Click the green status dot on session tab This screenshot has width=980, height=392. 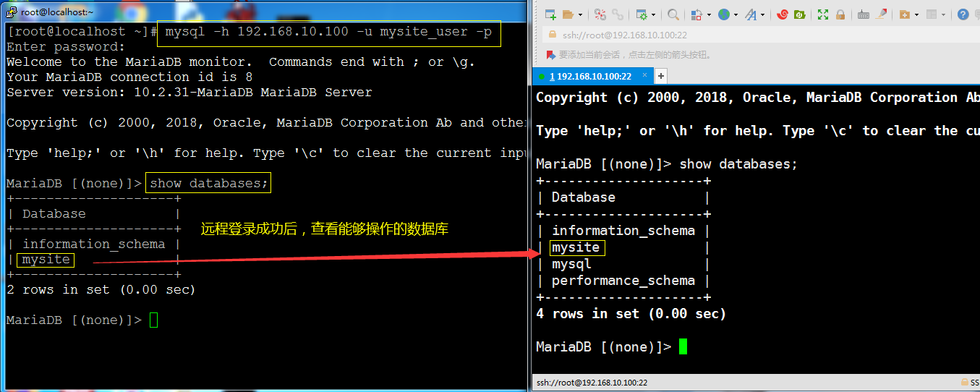pos(541,77)
